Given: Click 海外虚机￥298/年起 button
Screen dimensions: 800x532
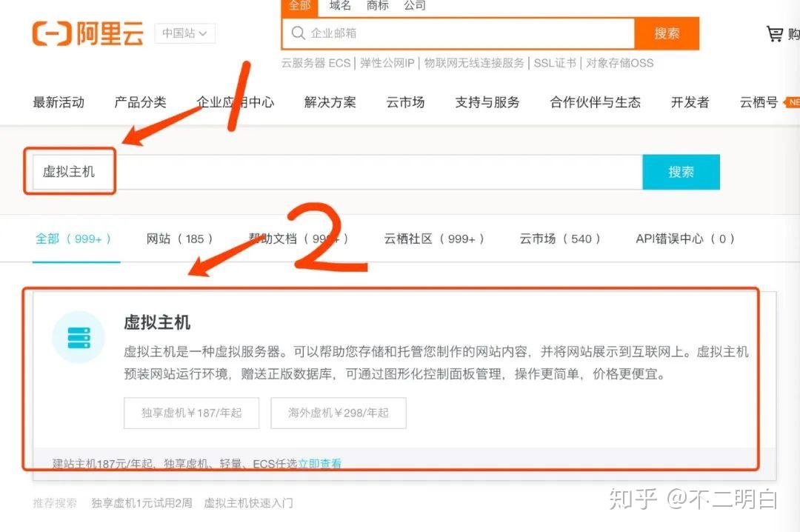Looking at the screenshot, I should point(339,413).
